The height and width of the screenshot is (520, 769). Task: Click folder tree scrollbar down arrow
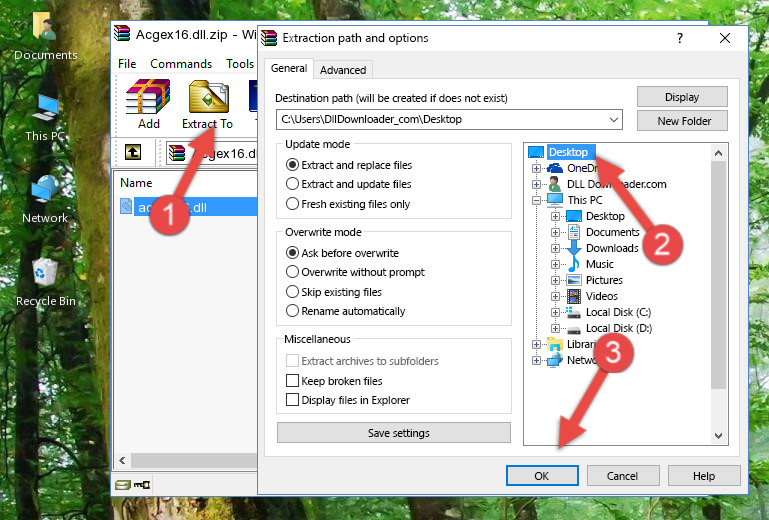(x=718, y=436)
